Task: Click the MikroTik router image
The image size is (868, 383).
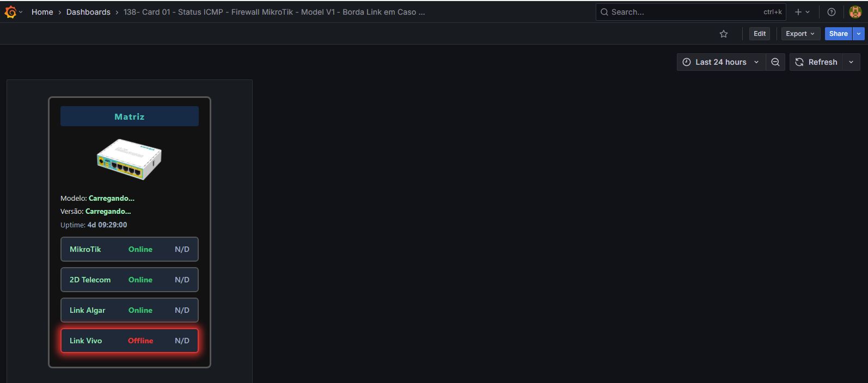Action: click(x=129, y=159)
